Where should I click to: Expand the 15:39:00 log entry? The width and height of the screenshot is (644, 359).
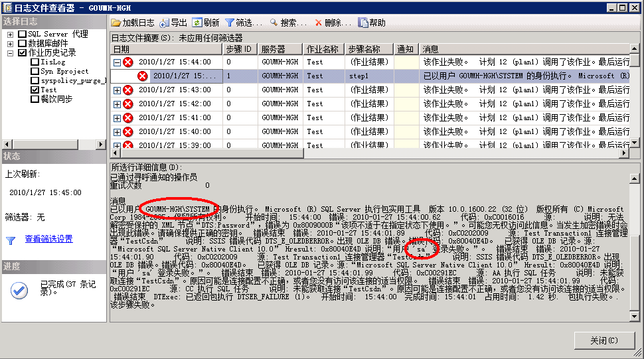click(x=117, y=145)
